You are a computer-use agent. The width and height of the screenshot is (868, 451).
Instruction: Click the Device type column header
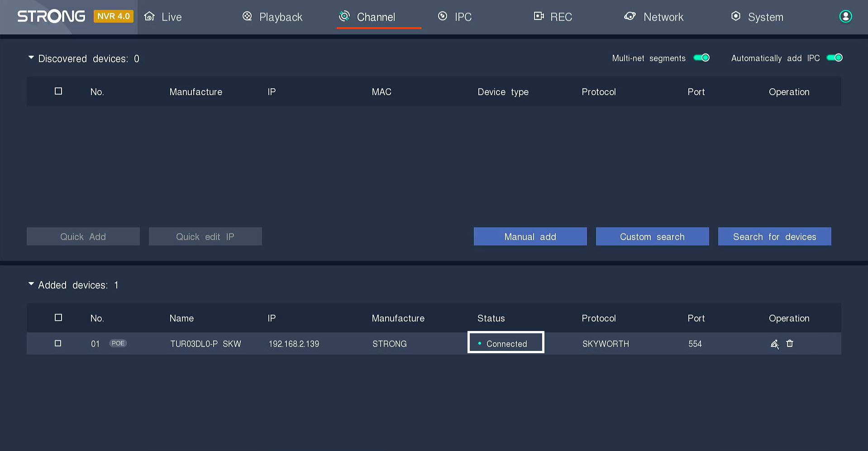click(503, 92)
